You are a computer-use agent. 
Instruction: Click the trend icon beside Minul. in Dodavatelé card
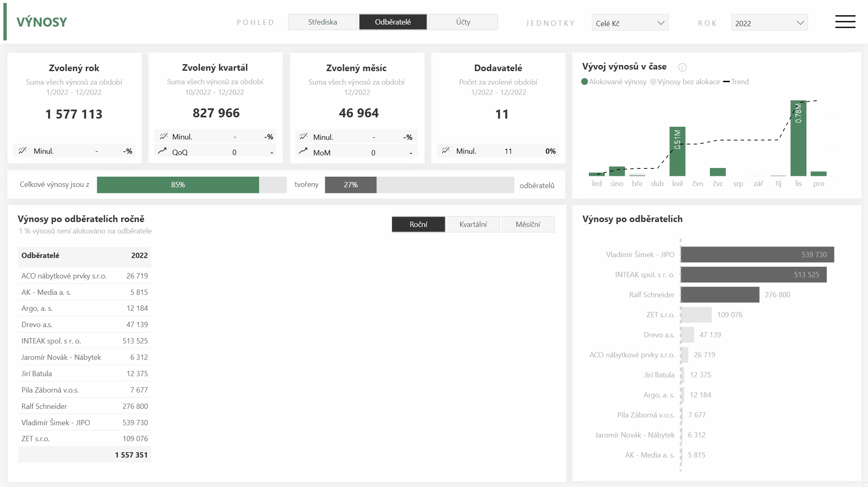point(446,150)
